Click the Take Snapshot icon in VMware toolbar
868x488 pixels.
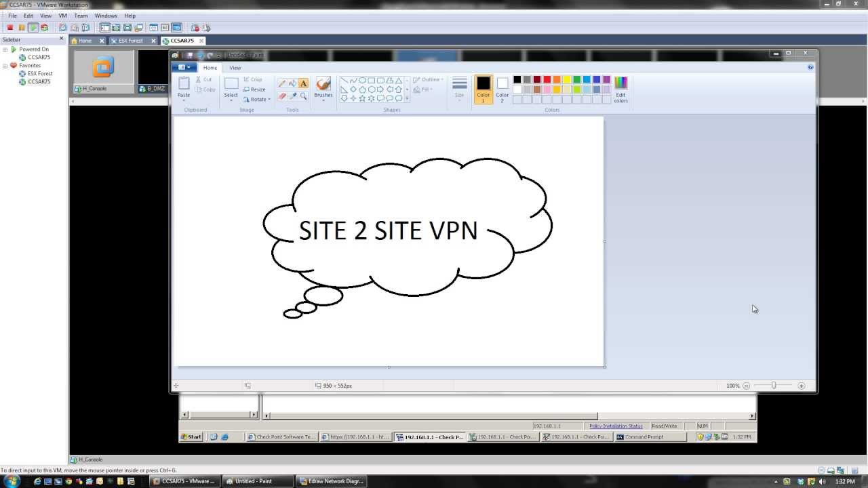[x=63, y=28]
